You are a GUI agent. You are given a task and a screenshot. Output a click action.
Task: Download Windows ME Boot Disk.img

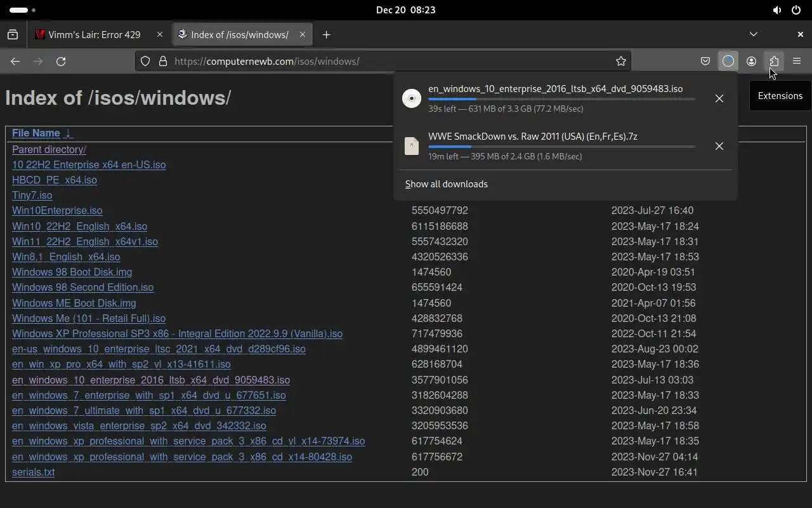coord(74,304)
